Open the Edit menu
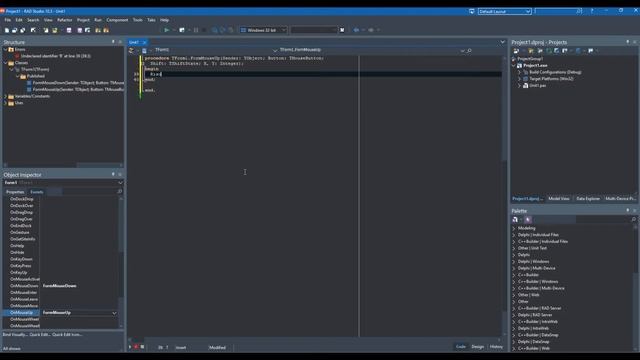The height and width of the screenshot is (360, 640). pos(19,20)
